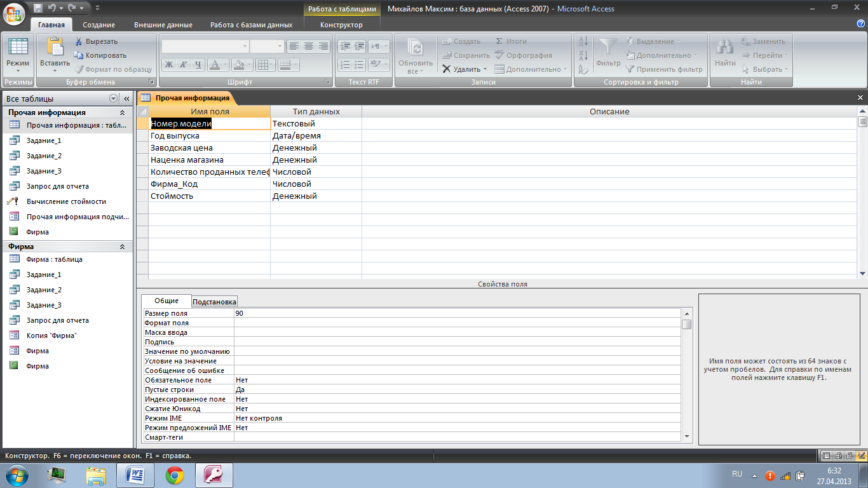Select the Общие properties tab
The image size is (868, 488).
pos(166,301)
